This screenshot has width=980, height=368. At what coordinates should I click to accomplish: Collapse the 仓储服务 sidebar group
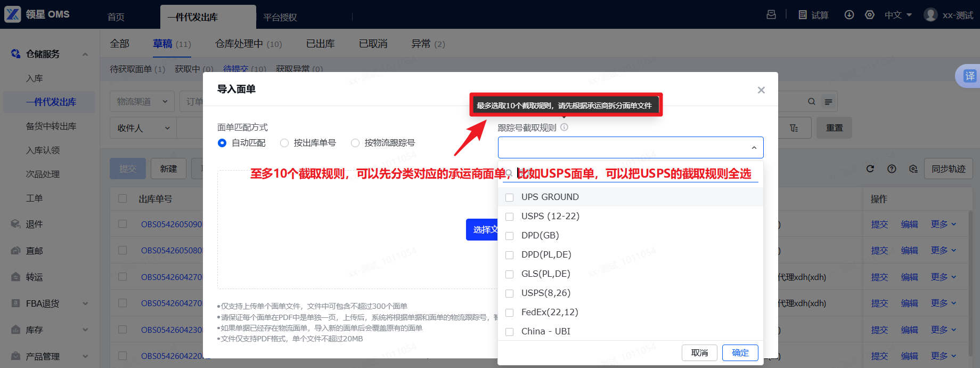coord(85,54)
